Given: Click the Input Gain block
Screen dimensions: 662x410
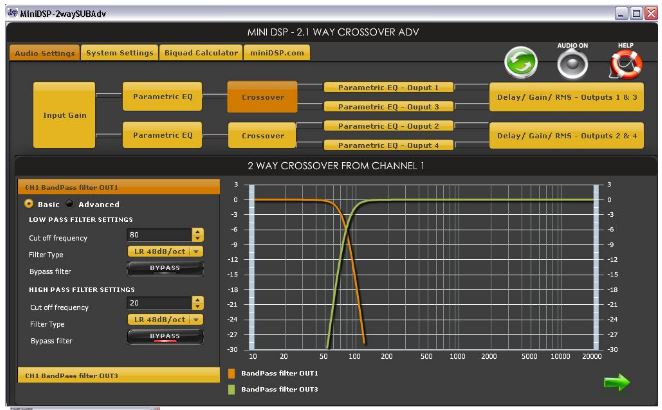Looking at the screenshot, I should 64,115.
